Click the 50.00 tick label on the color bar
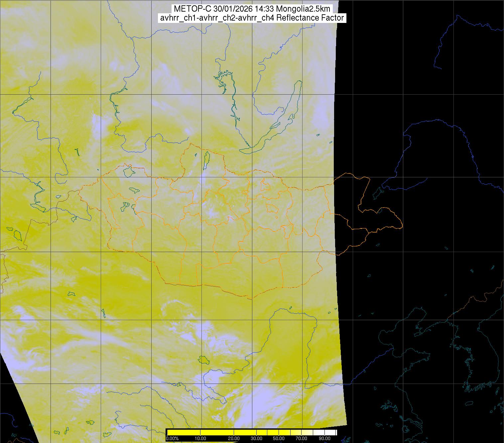504x443 pixels. click(x=279, y=439)
